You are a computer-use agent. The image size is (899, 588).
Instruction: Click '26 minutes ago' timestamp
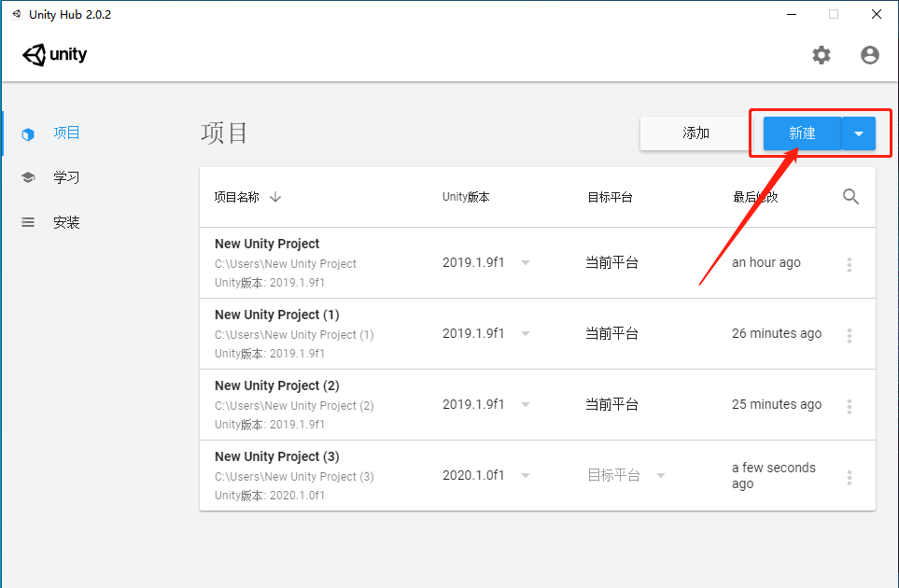coord(777,333)
